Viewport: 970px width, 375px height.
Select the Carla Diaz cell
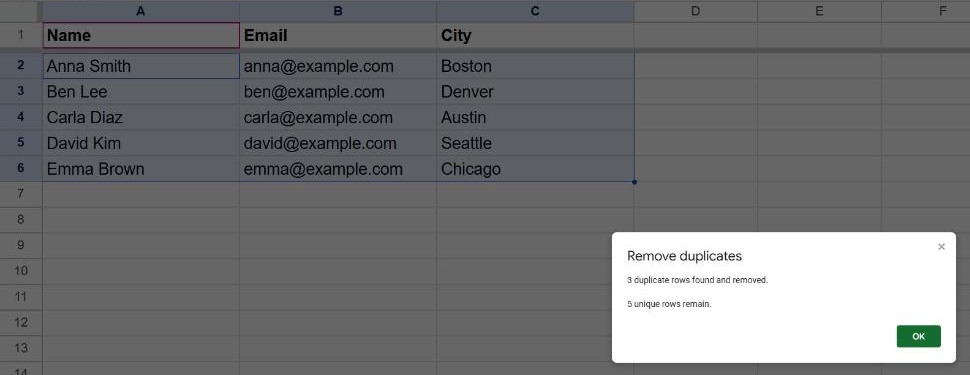pos(141,118)
